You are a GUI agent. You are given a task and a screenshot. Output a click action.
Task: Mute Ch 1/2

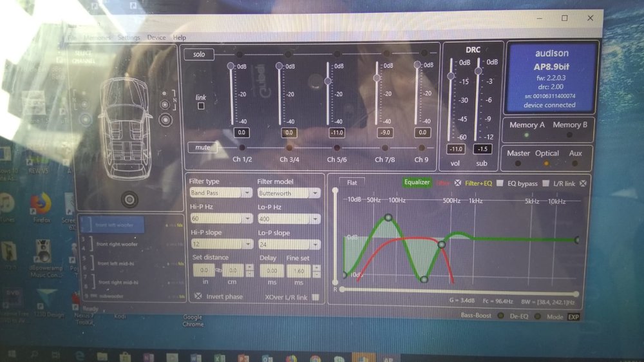241,147
